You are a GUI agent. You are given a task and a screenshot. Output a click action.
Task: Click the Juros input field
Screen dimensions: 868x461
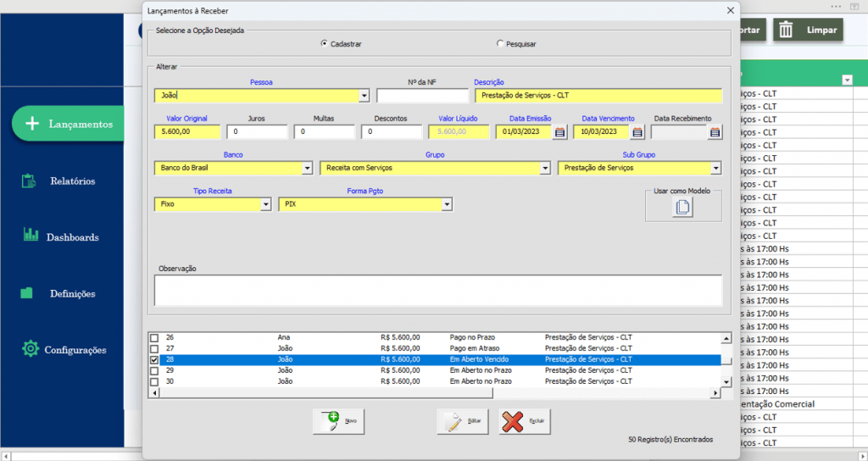(257, 131)
